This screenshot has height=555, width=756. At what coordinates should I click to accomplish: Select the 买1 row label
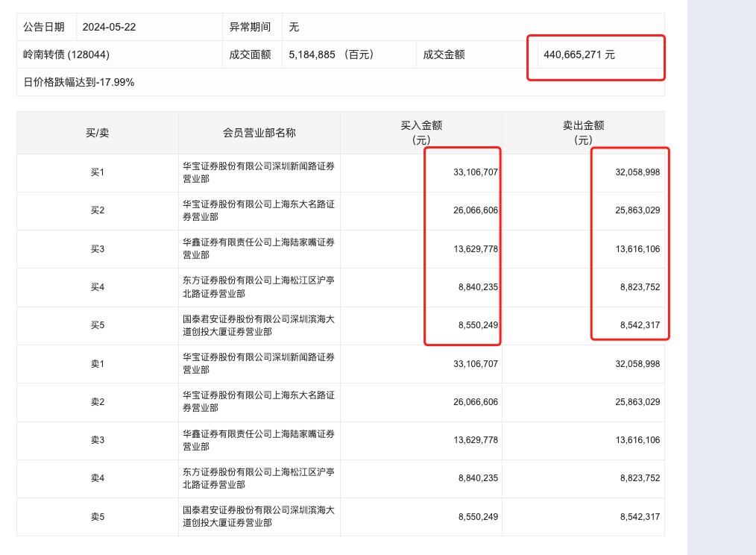click(x=97, y=172)
